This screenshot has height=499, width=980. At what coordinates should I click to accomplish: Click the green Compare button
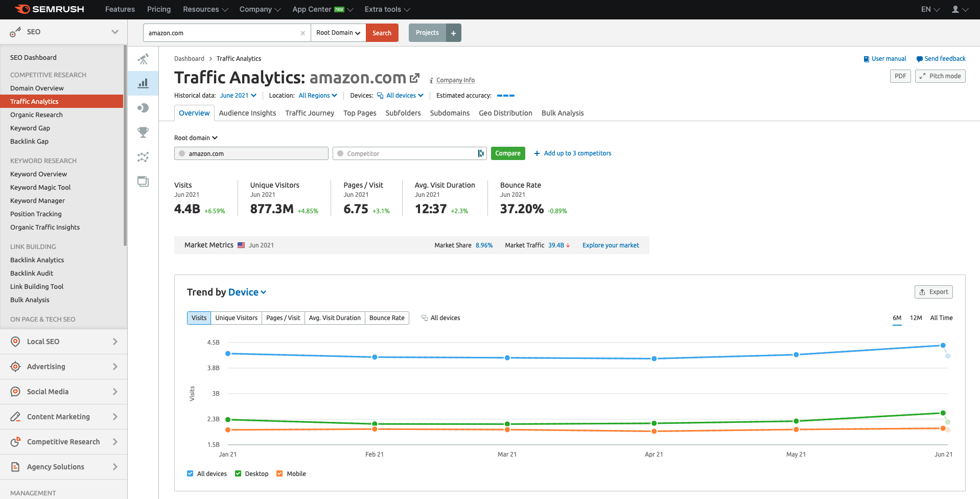(508, 153)
